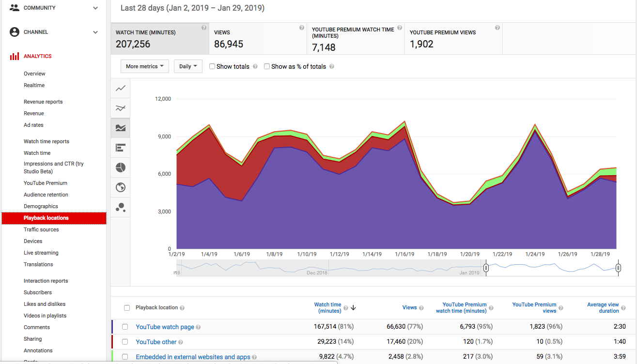Check the YouTube watch page row checkbox
637x364 pixels.
click(125, 327)
